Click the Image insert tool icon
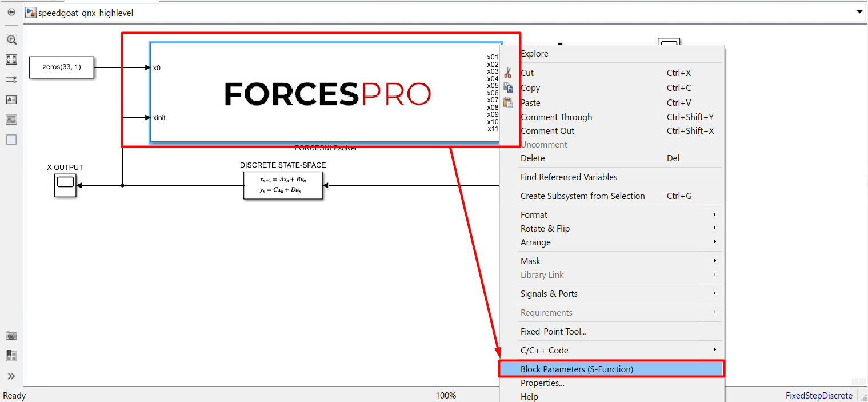Viewport: 868px width, 402px height. point(11,120)
